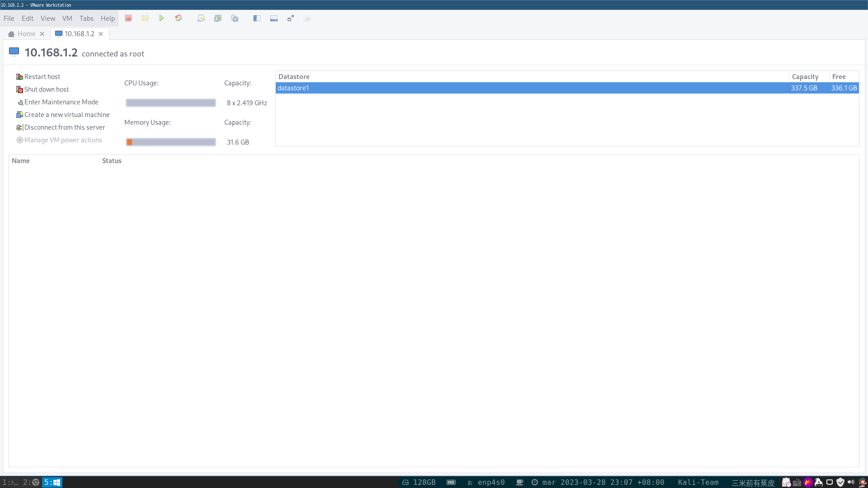This screenshot has width=868, height=488.
Task: Click the date and time in status bar
Action: tap(598, 483)
